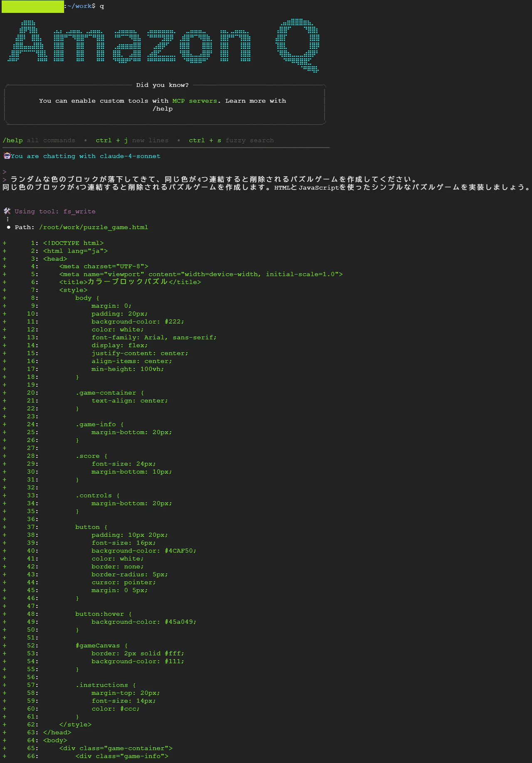
Task: Click the '</head>' closing tag line
Action: click(x=57, y=732)
